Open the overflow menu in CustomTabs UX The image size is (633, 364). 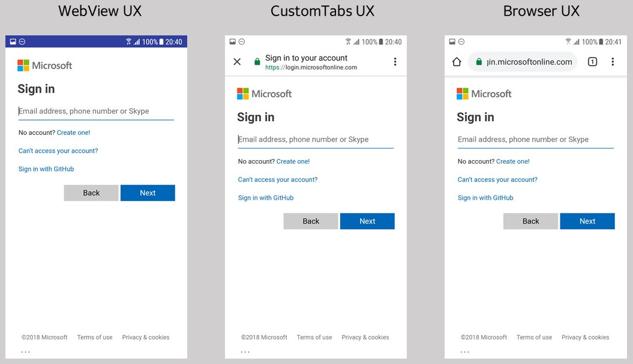(394, 62)
